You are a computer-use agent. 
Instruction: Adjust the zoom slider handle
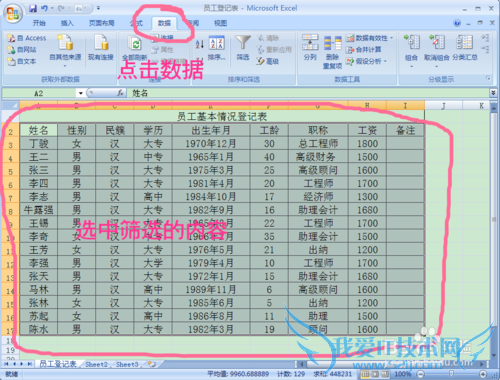tap(451, 374)
